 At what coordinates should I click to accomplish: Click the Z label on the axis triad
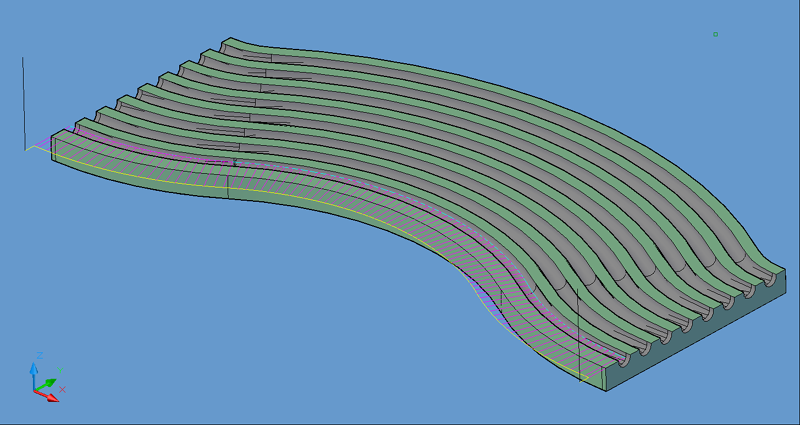click(38, 355)
